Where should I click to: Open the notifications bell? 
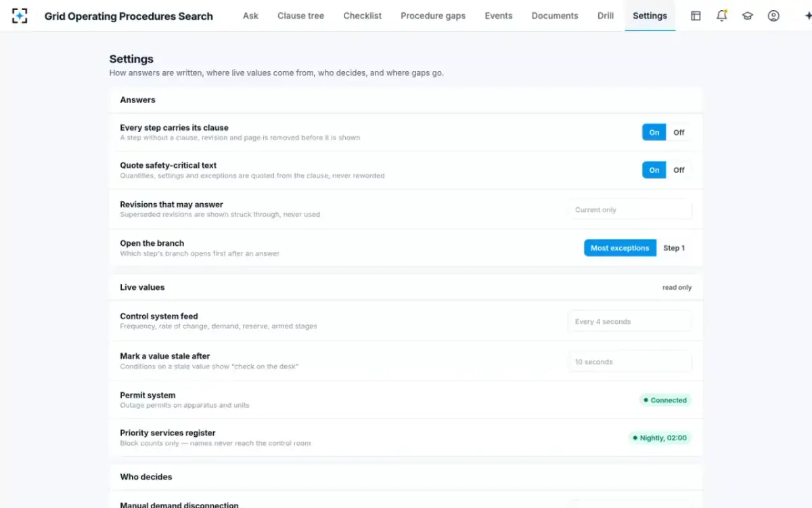[721, 16]
